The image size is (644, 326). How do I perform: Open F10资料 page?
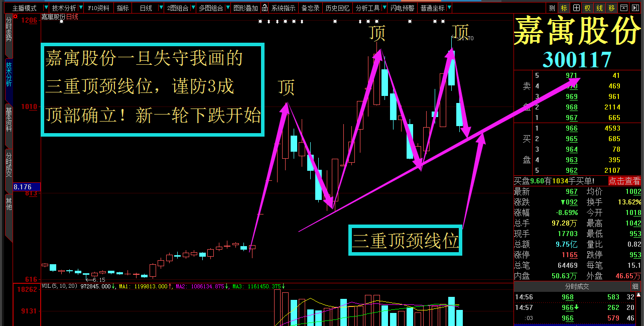click(x=98, y=8)
